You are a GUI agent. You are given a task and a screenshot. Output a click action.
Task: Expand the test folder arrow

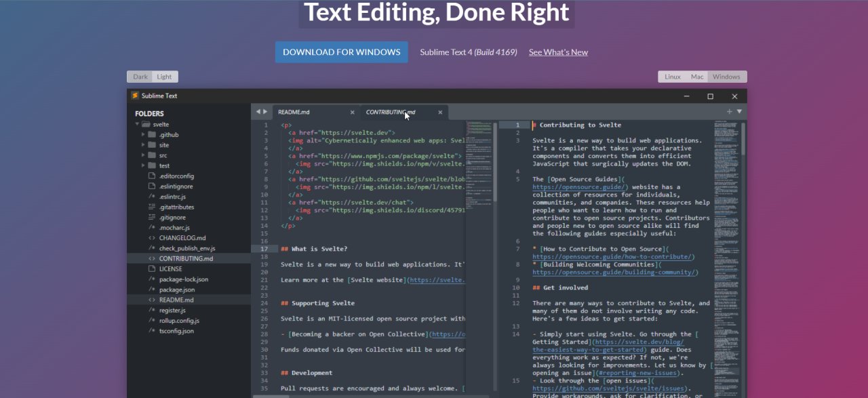pyautogui.click(x=143, y=165)
